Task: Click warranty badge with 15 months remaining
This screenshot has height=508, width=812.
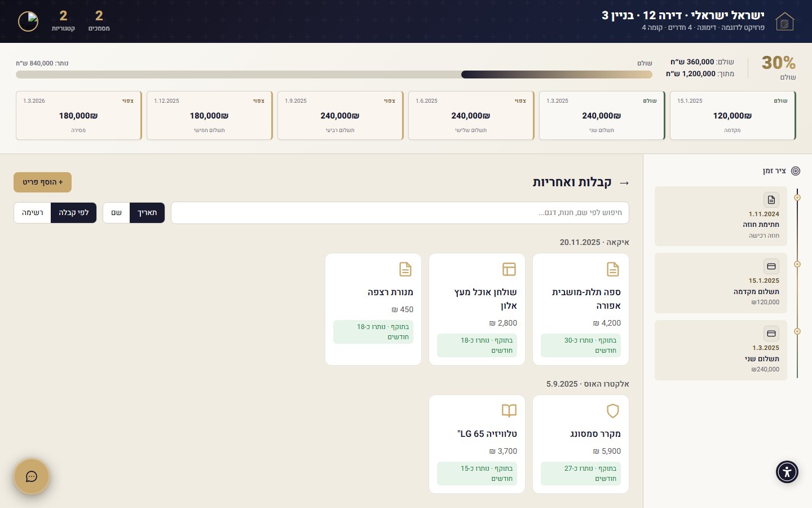Action: 477,474
